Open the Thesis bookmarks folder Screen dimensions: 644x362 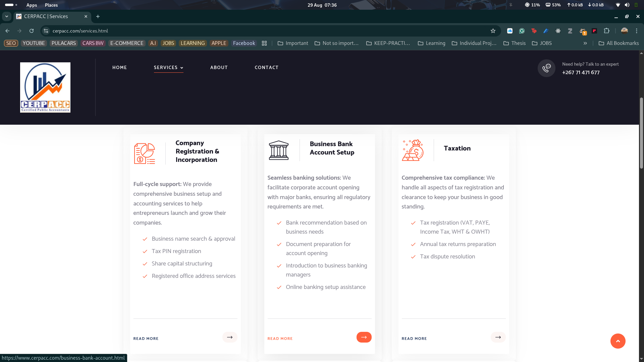coord(515,43)
